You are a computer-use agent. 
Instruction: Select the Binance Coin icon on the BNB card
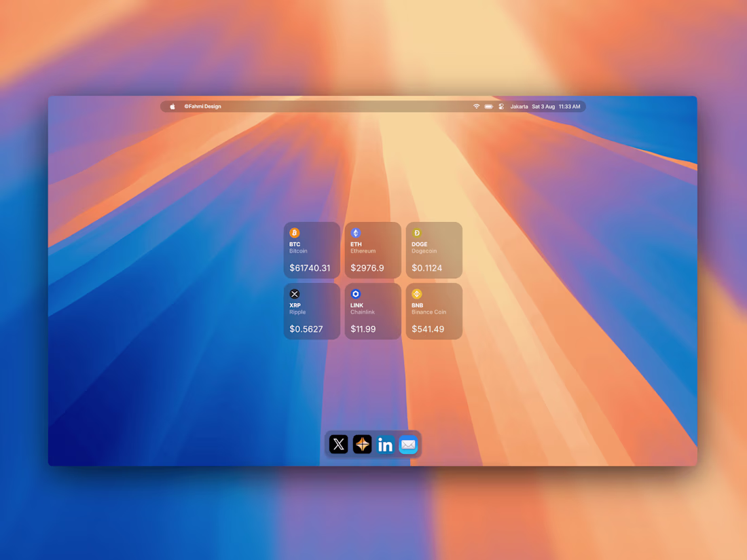pyautogui.click(x=416, y=294)
